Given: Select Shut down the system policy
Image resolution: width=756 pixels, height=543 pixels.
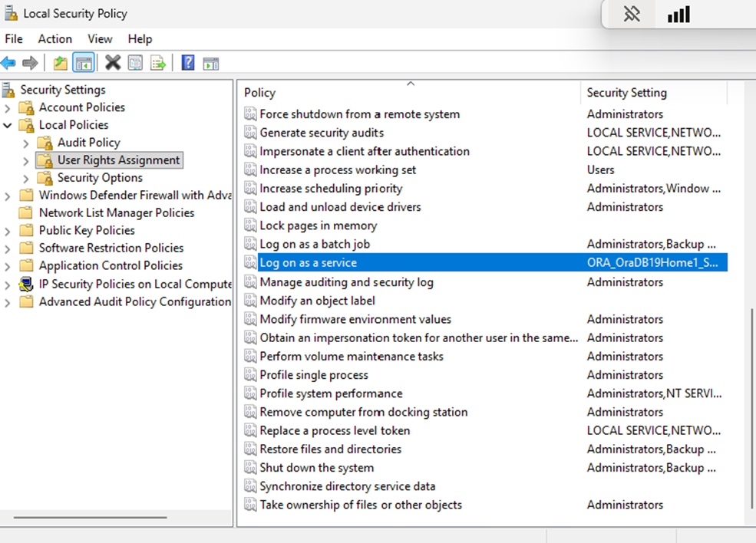Looking at the screenshot, I should click(316, 468).
